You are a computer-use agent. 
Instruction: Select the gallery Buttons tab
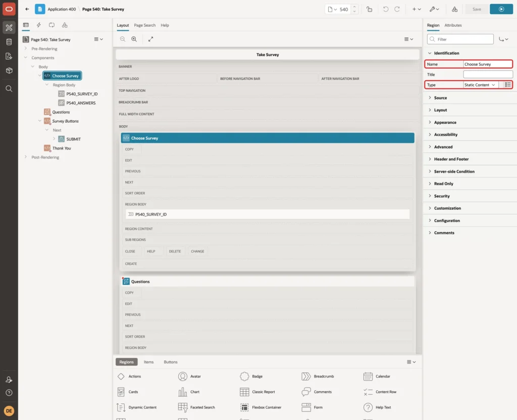(x=171, y=362)
